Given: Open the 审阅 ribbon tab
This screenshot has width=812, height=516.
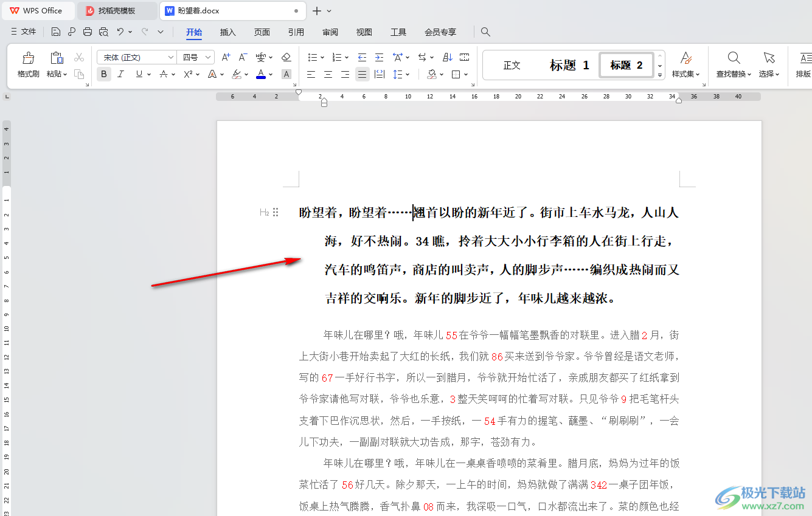Looking at the screenshot, I should 330,32.
